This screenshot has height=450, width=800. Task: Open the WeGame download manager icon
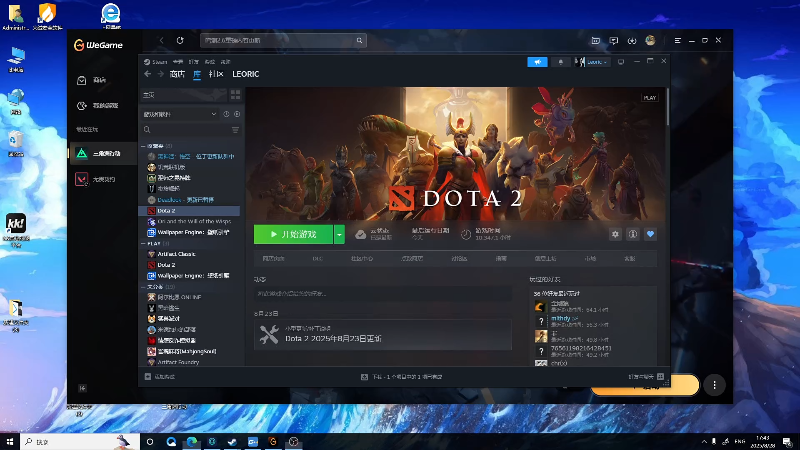(x=632, y=40)
